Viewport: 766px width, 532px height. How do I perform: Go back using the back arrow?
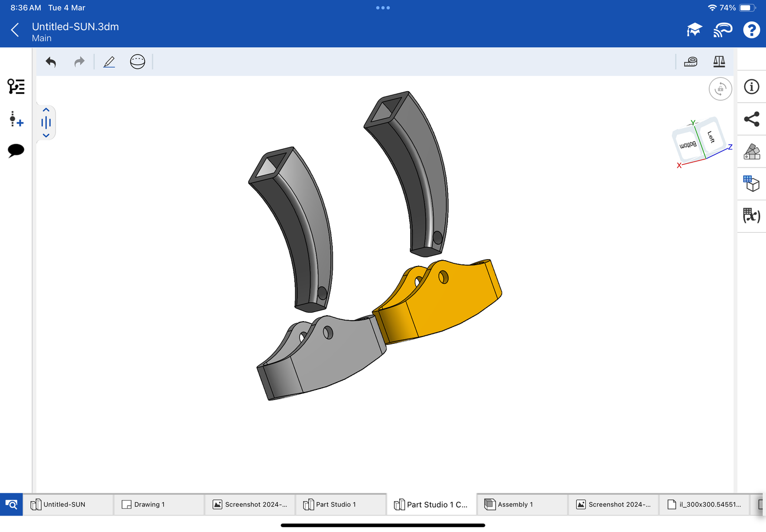(x=15, y=30)
